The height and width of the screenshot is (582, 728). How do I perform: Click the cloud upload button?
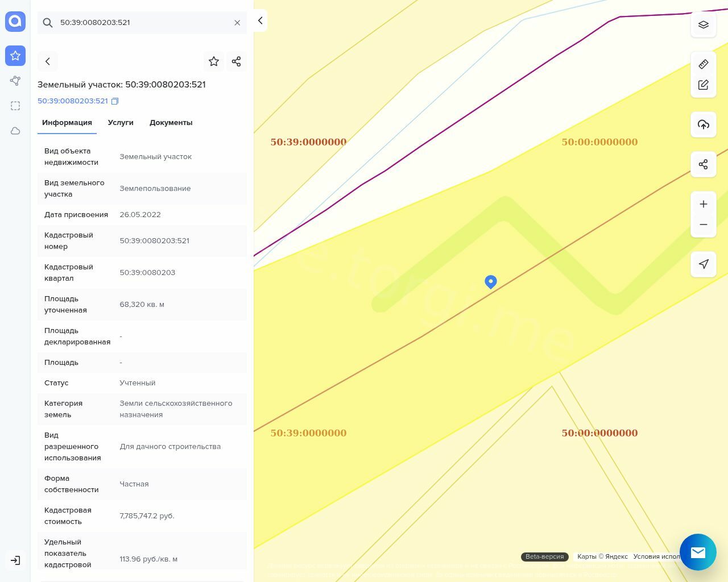[x=703, y=124]
